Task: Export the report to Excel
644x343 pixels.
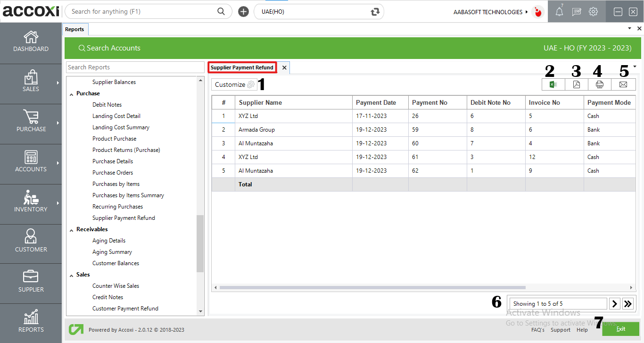Action: point(553,84)
